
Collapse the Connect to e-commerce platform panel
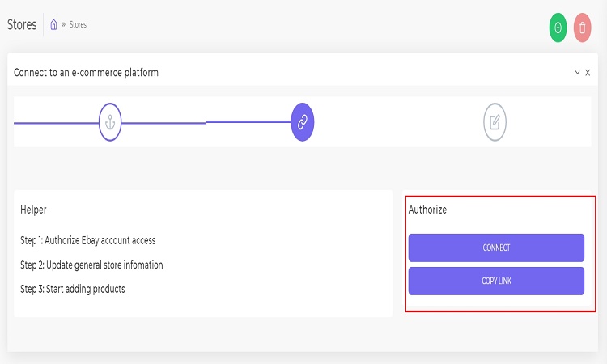tap(577, 72)
